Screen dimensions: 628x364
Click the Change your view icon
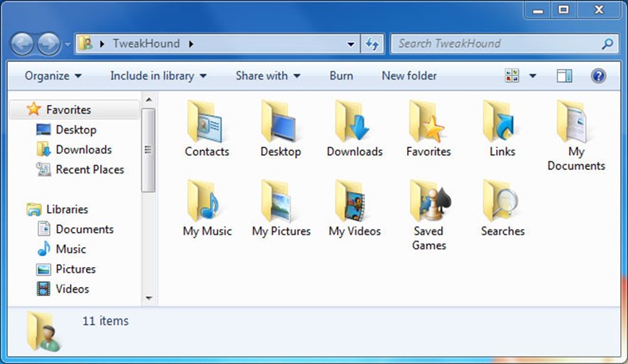tap(512, 76)
